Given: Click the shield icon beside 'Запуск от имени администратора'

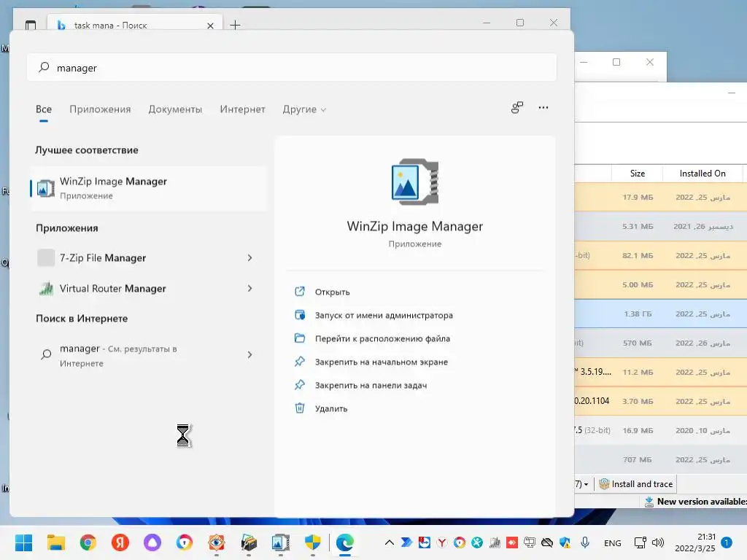Looking at the screenshot, I should coord(300,315).
